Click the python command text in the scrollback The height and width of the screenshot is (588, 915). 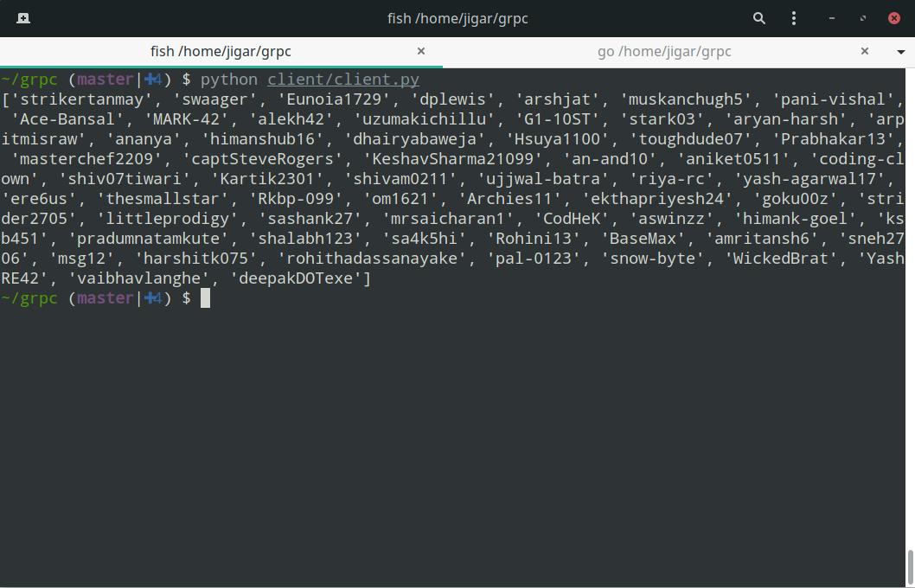(x=228, y=79)
